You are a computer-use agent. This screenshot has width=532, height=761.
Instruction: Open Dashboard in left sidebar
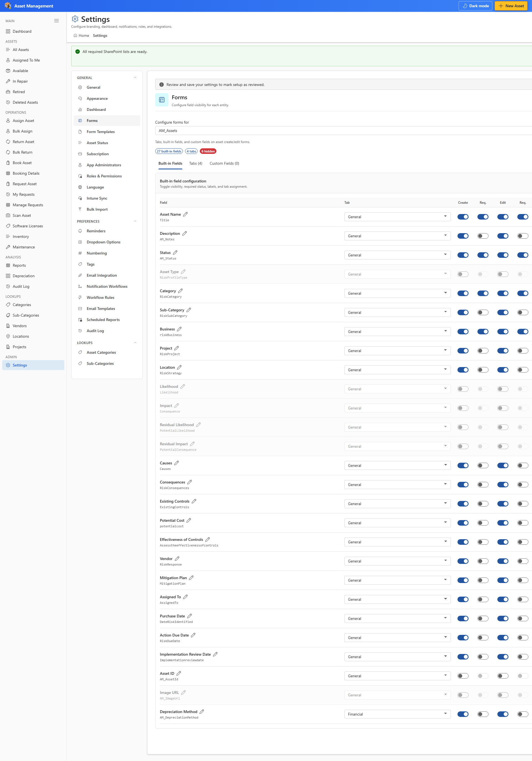[33, 32]
